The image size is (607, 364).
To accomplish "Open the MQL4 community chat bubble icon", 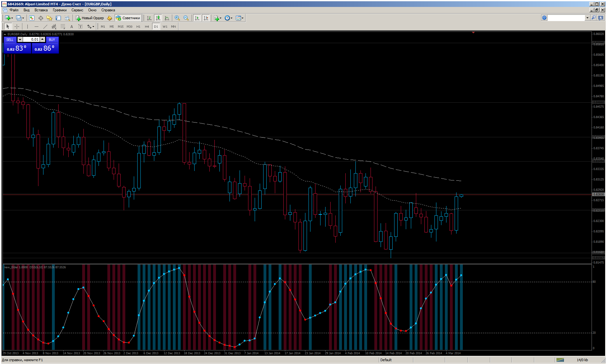I will (601, 18).
